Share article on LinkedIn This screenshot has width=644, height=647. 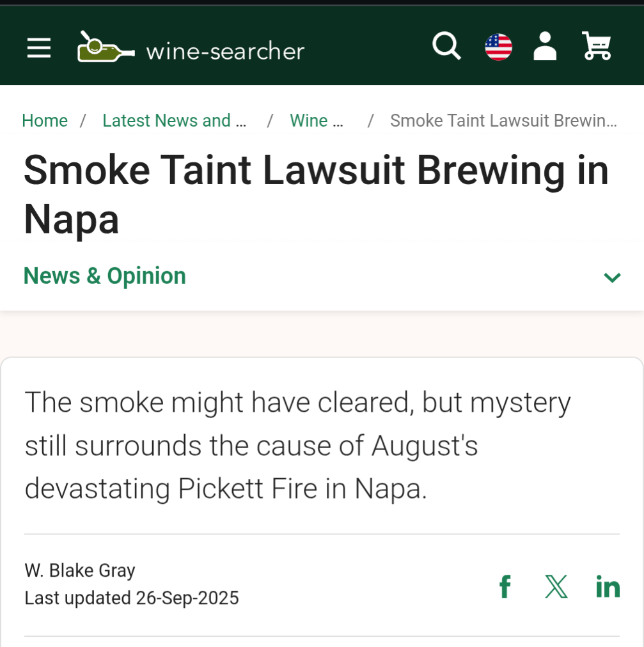(x=608, y=586)
